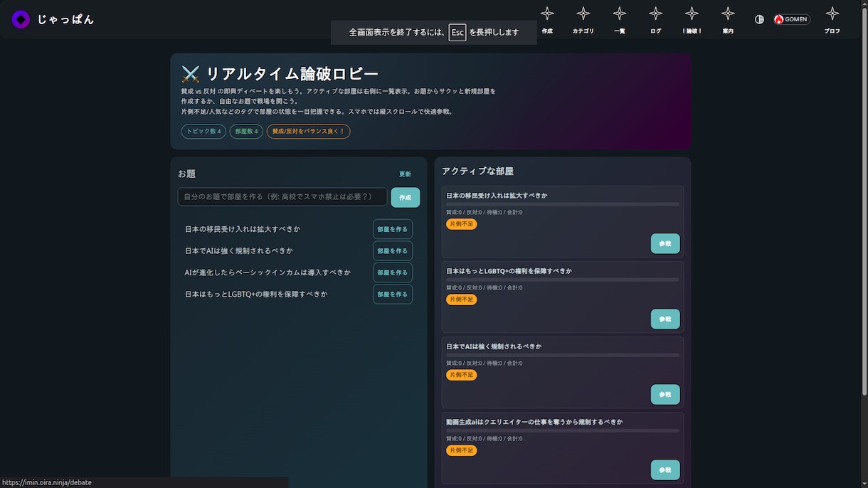Create room for AIが進化したらベーシックインカム topic
Screen dimensions: 868x488
point(393,272)
